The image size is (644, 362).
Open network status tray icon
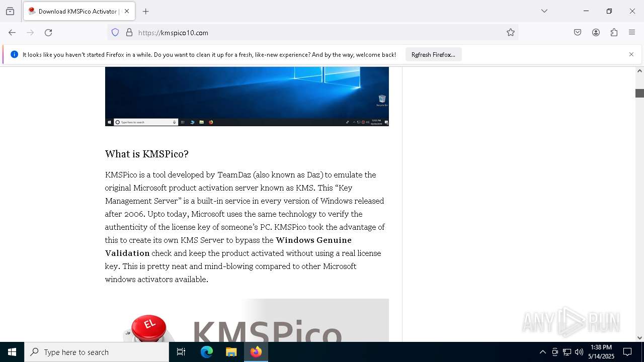pos(567,352)
